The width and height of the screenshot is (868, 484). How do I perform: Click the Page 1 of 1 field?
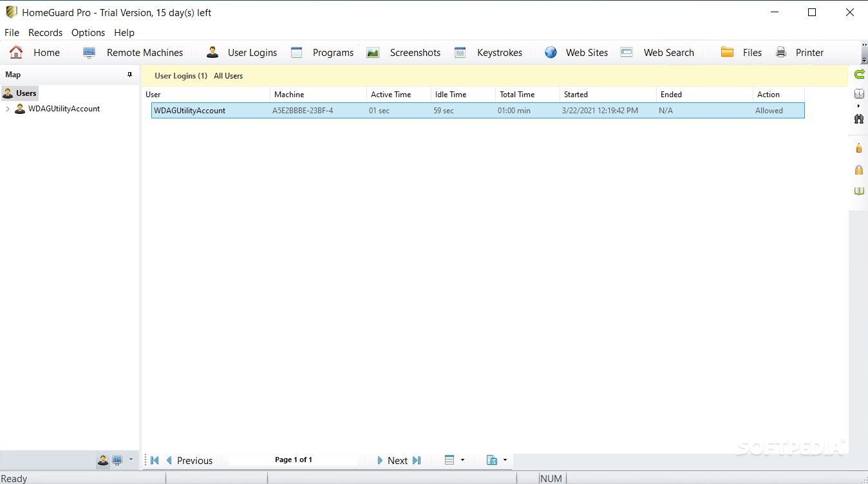294,460
